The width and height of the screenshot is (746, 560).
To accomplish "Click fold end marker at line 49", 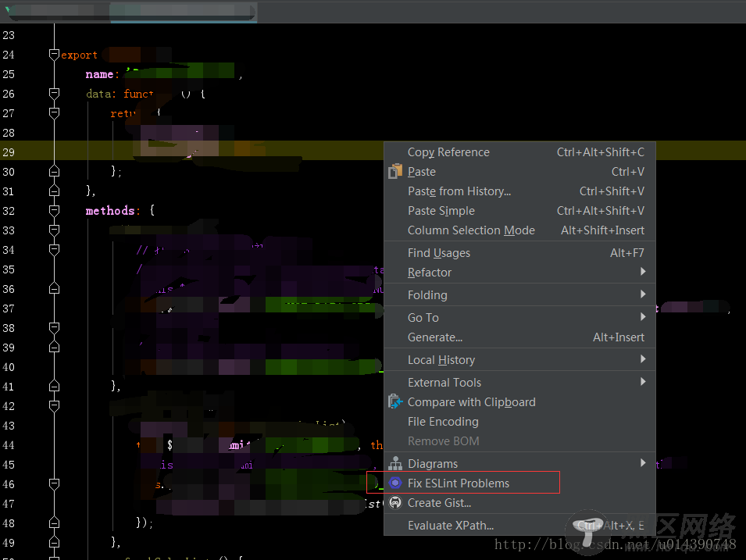I will point(54,542).
